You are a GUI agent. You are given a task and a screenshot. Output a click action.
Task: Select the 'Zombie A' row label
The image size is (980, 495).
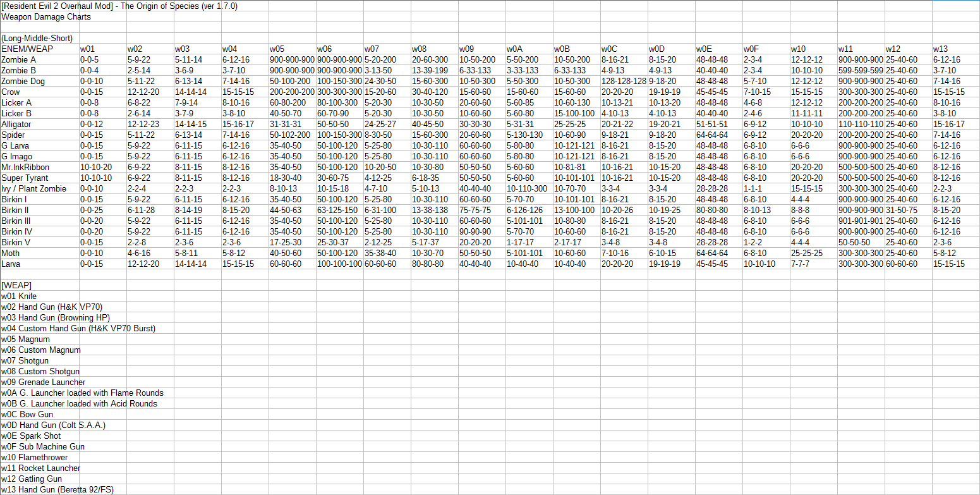point(40,59)
